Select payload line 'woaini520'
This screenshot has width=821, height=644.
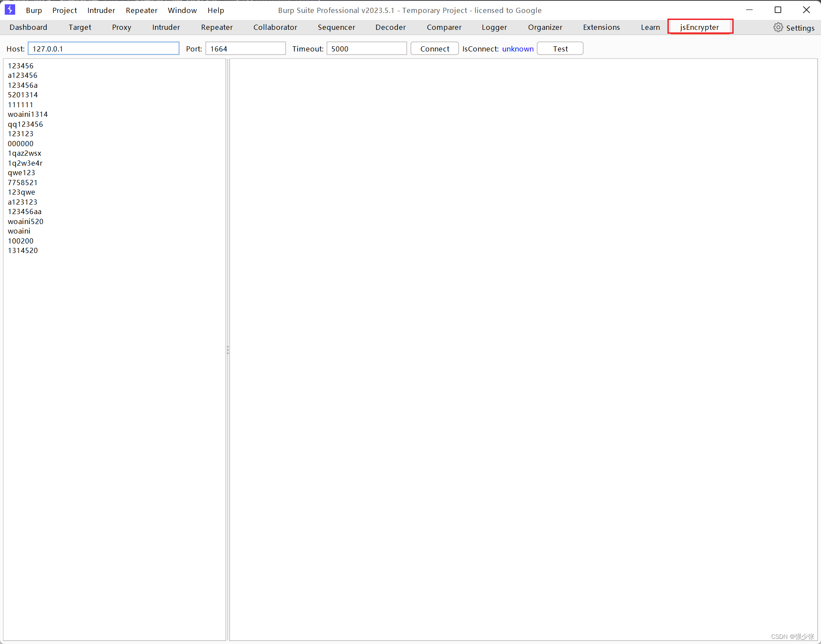pyautogui.click(x=26, y=221)
